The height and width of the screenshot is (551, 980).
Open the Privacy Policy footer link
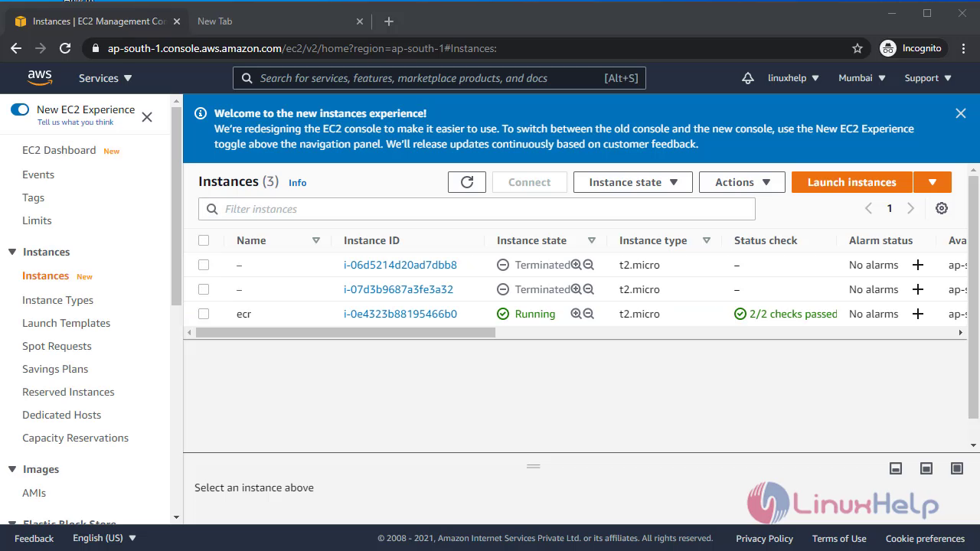[764, 538]
